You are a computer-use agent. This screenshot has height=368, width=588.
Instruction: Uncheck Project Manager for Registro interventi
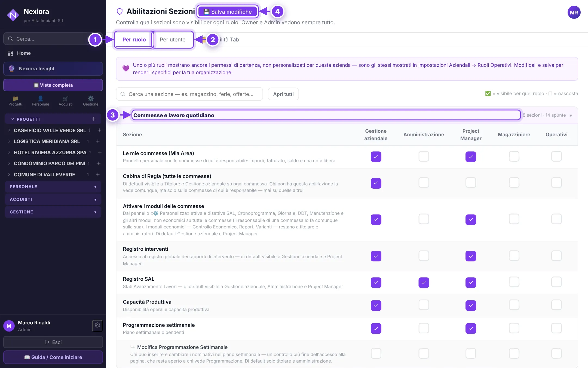click(x=471, y=256)
